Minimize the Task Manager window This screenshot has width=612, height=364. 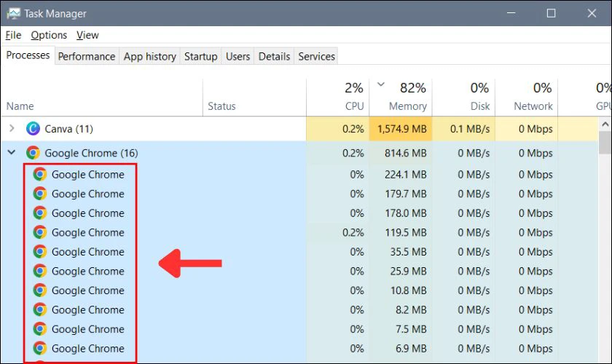point(511,13)
